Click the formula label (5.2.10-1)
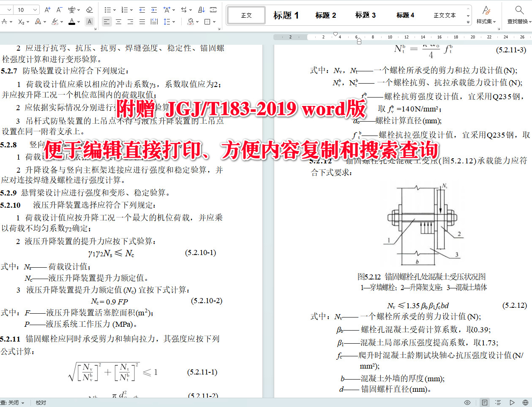This screenshot has height=407, width=532. tap(201, 252)
